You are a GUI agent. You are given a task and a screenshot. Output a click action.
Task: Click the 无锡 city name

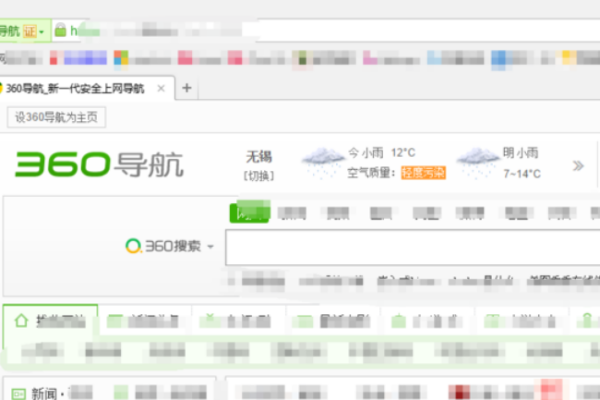tap(259, 157)
